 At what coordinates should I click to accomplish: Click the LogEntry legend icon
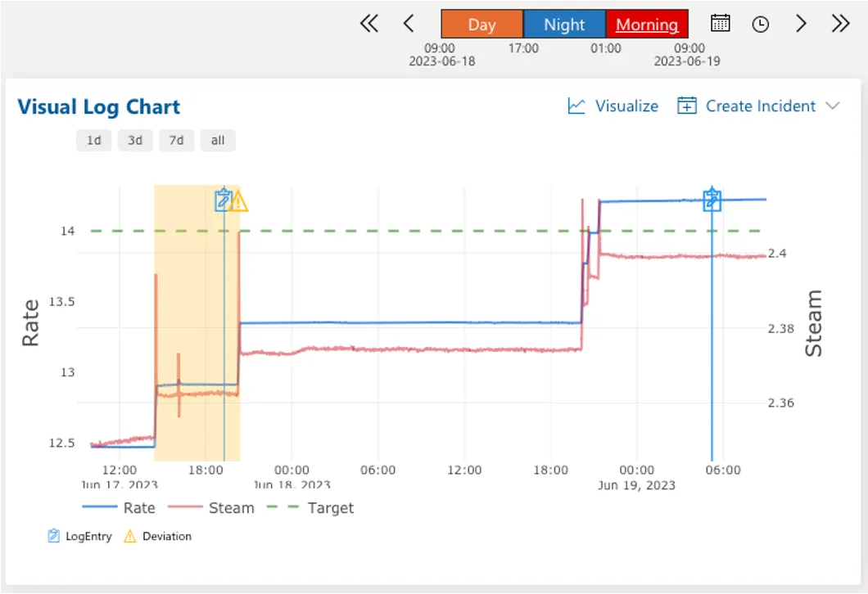pyautogui.click(x=53, y=536)
